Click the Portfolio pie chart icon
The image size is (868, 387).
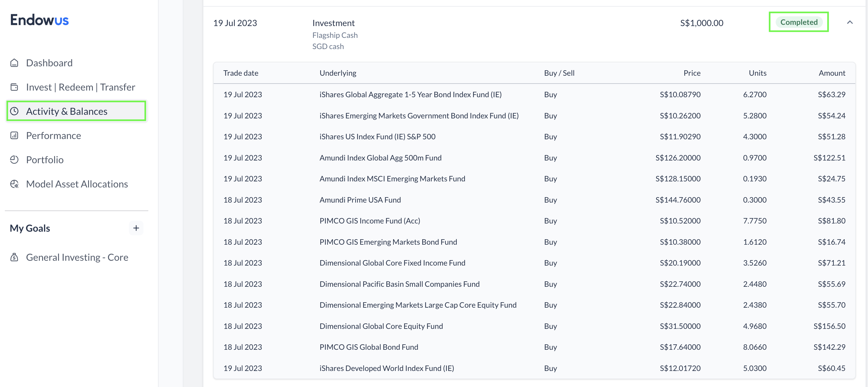click(14, 160)
